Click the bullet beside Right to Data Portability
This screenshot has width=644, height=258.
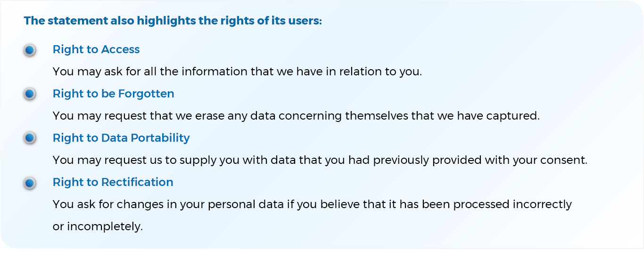point(29,138)
